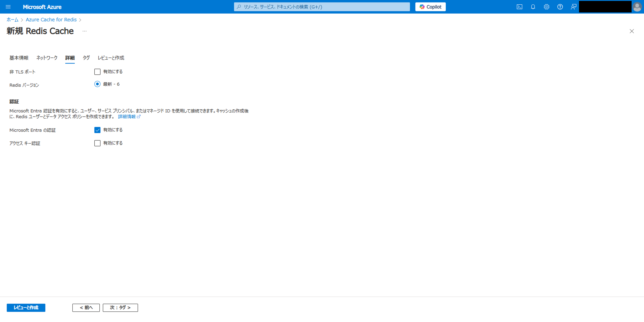Switch to the 基本情報 tab
Viewport: 644px width, 322px height.
click(x=19, y=58)
